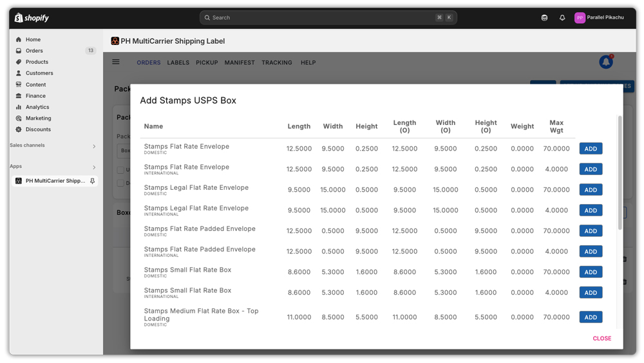Open the TRACKING tab
Screen dimensions: 644x363
(x=277, y=62)
